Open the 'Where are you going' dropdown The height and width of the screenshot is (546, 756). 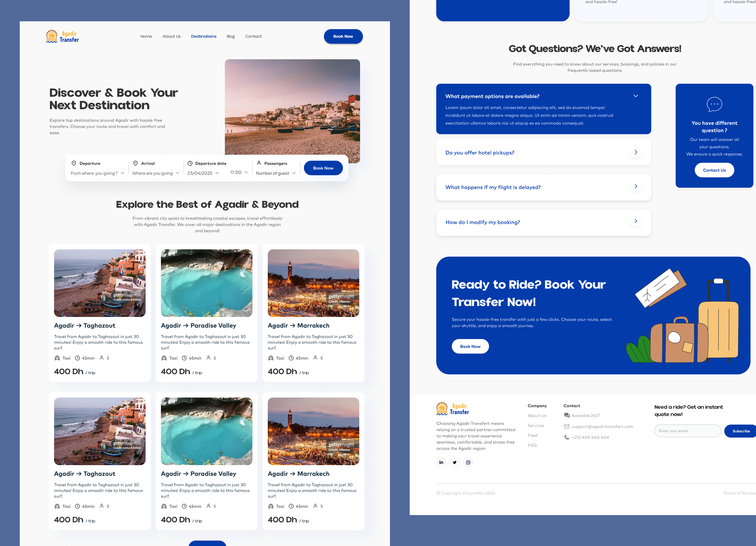156,173
